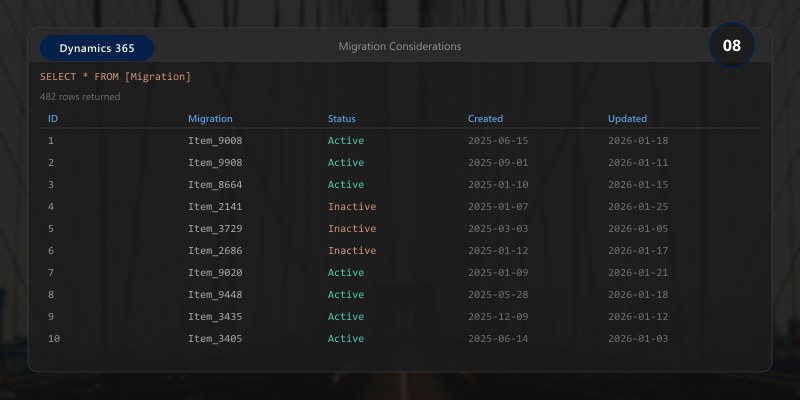Click updated date 2026-01-11
The width and height of the screenshot is (800, 400).
tap(638, 162)
